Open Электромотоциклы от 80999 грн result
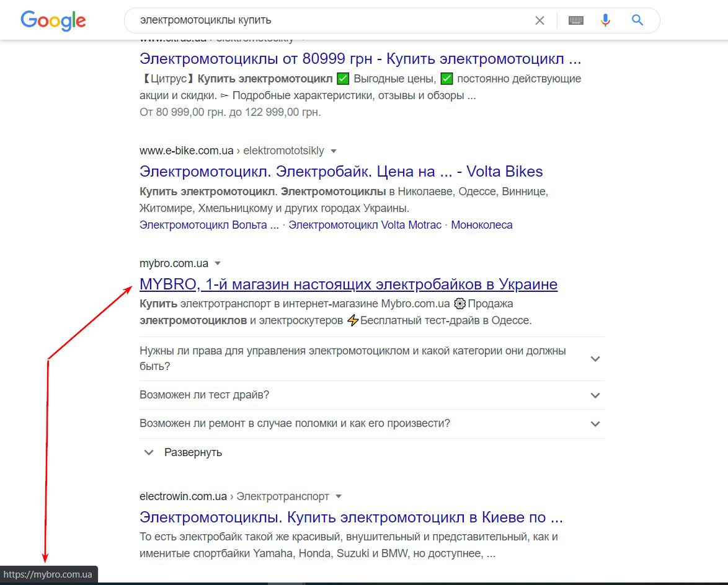728x585 pixels. 360,59
